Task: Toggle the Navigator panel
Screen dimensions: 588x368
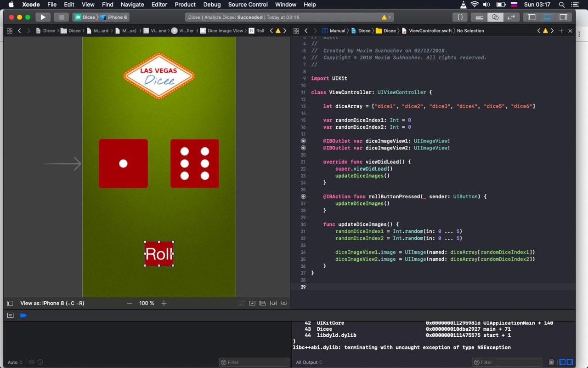Action: click(531, 17)
